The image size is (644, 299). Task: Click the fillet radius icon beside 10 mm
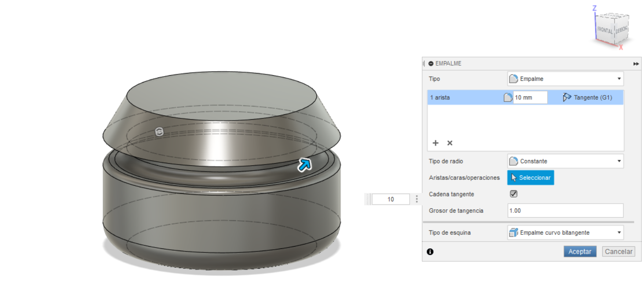508,98
